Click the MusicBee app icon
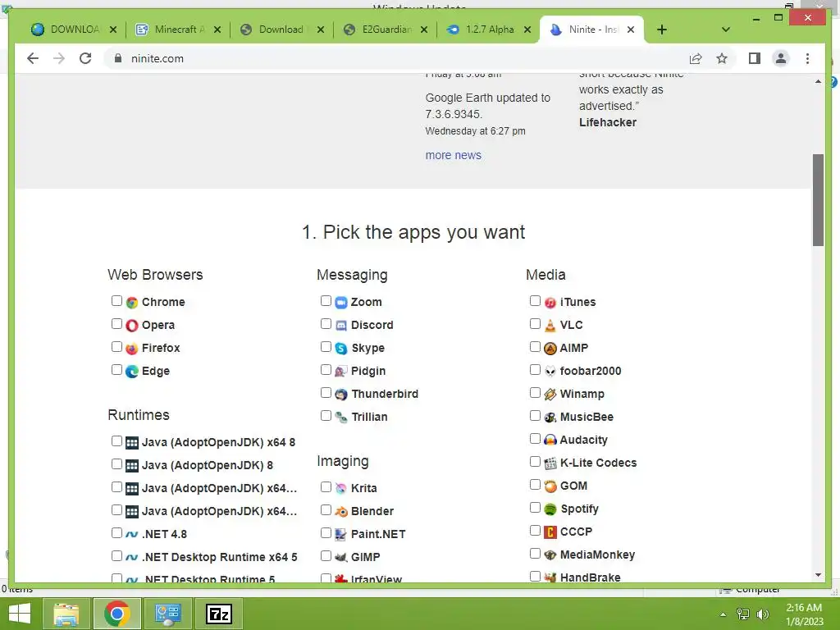 tap(550, 418)
